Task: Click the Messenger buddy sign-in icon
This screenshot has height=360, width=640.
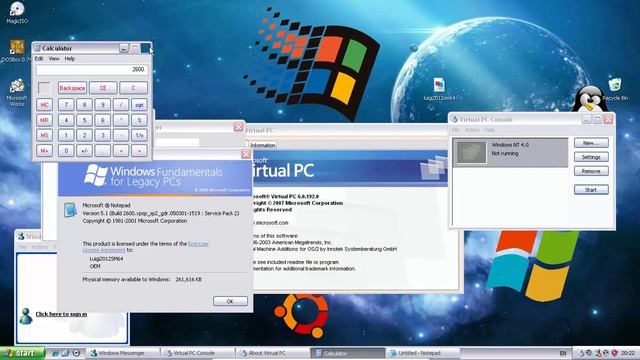Action: (26, 316)
